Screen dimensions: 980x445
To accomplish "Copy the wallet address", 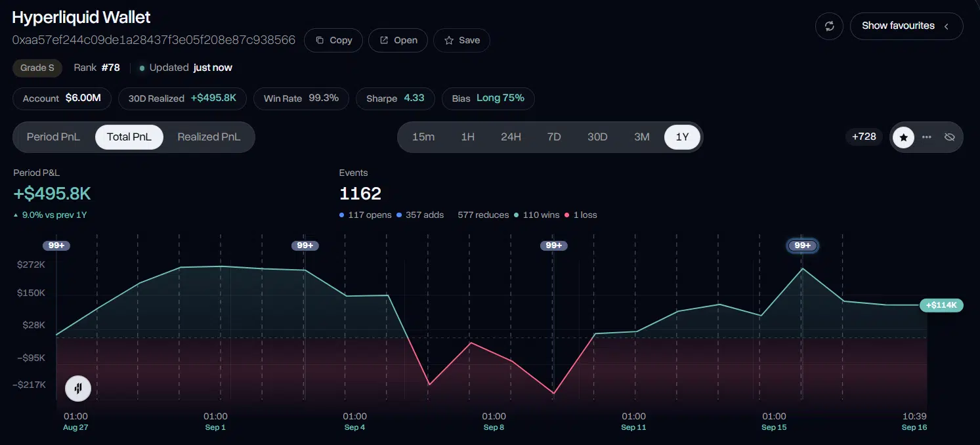I will pyautogui.click(x=333, y=40).
